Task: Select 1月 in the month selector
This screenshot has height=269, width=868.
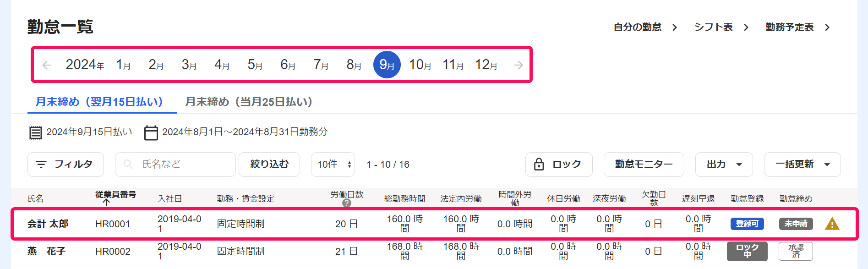Action: pyautogui.click(x=123, y=65)
